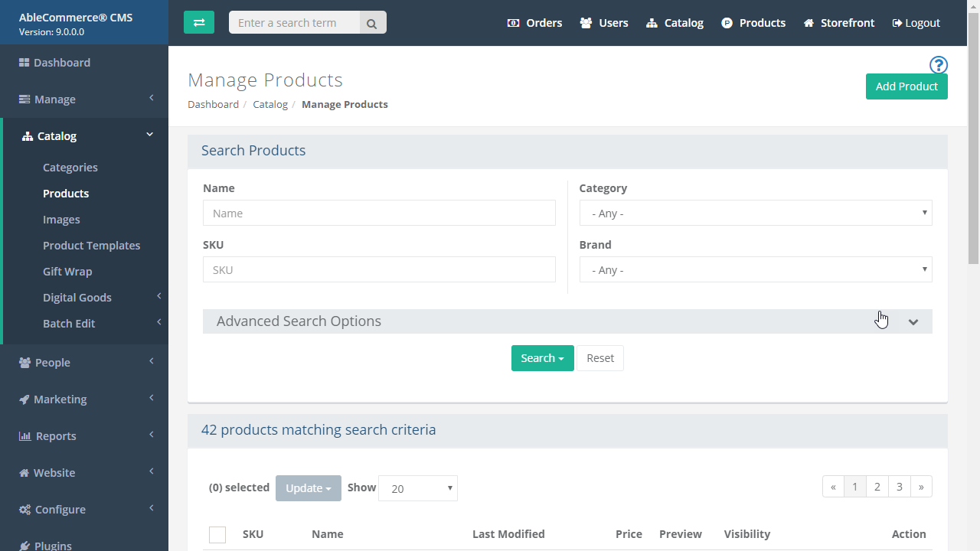The width and height of the screenshot is (980, 551).
Task: Click the search magnifier icon
Action: pyautogui.click(x=372, y=23)
